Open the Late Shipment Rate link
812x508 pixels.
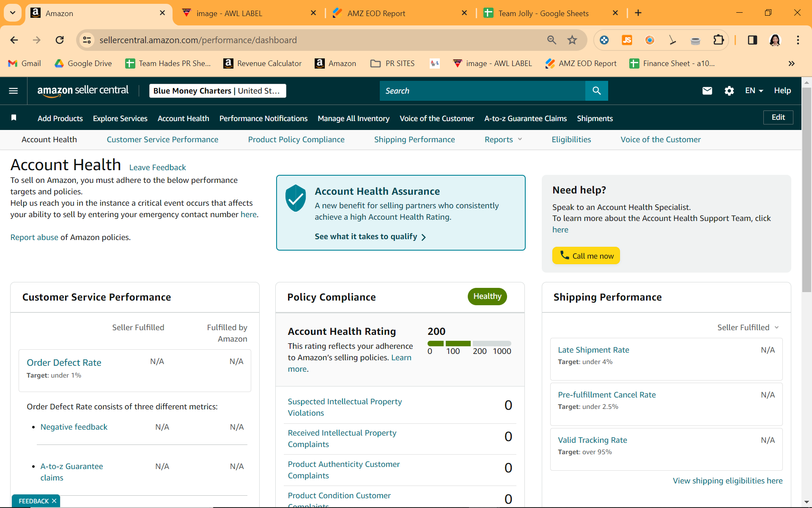593,350
